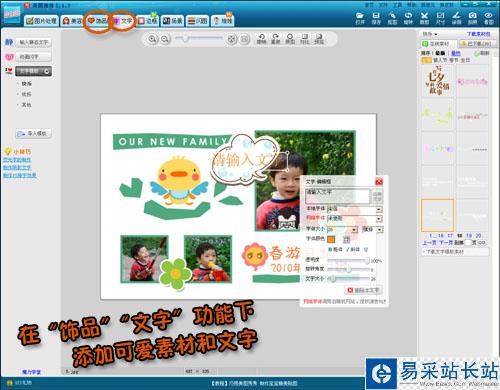Viewport: 500px width, 390px height.
Task: Pick the orange 字体颜色 color swatch
Action: pos(331,239)
